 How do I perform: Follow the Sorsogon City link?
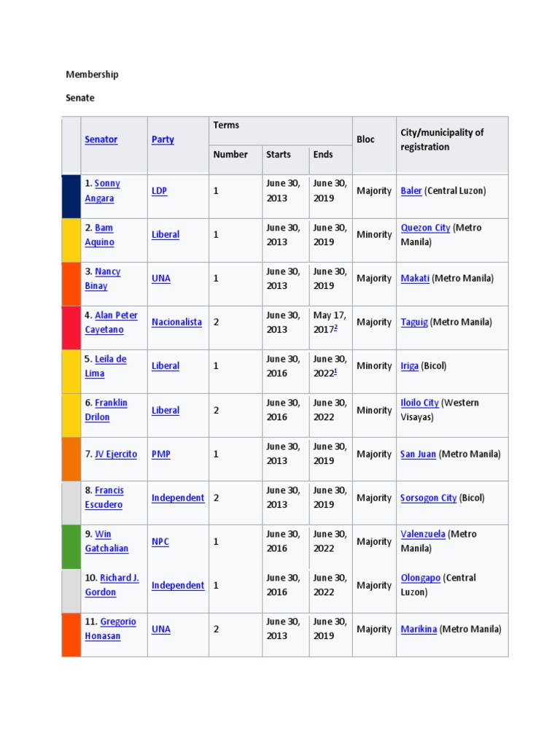click(429, 498)
